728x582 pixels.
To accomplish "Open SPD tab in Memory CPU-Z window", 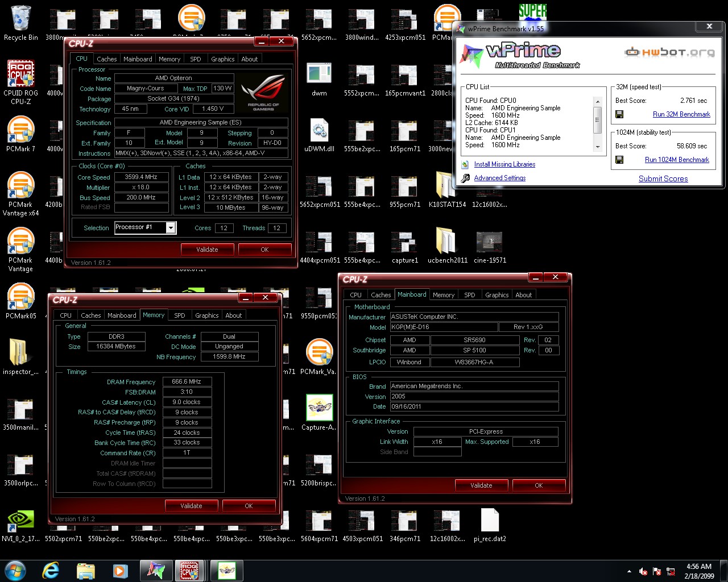I will pos(180,315).
